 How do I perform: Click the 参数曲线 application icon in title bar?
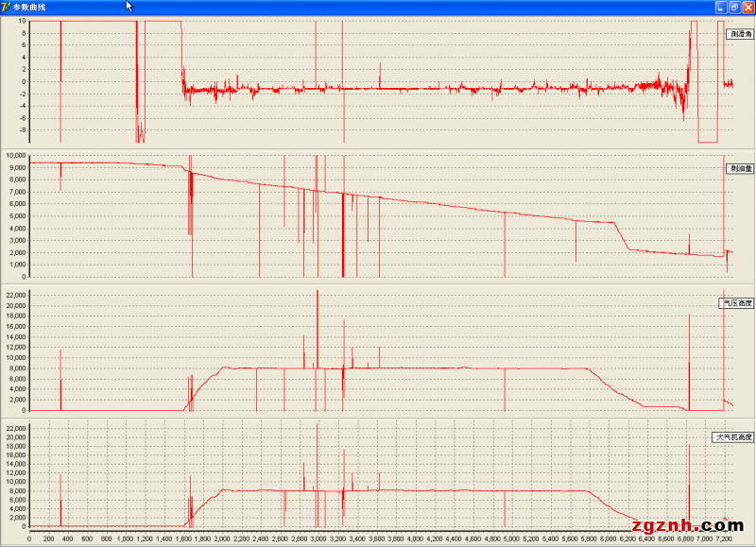tap(7, 7)
